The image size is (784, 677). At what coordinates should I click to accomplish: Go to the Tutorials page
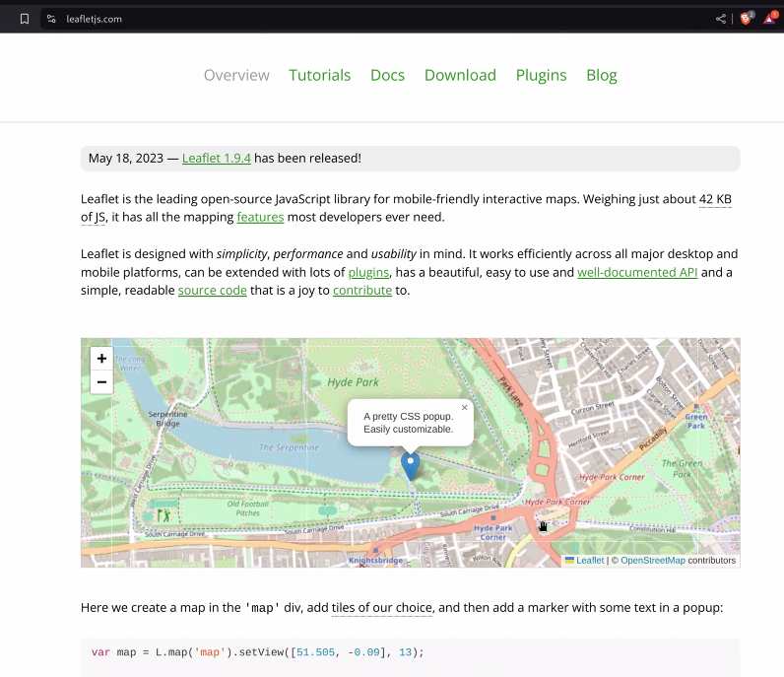coord(319,75)
